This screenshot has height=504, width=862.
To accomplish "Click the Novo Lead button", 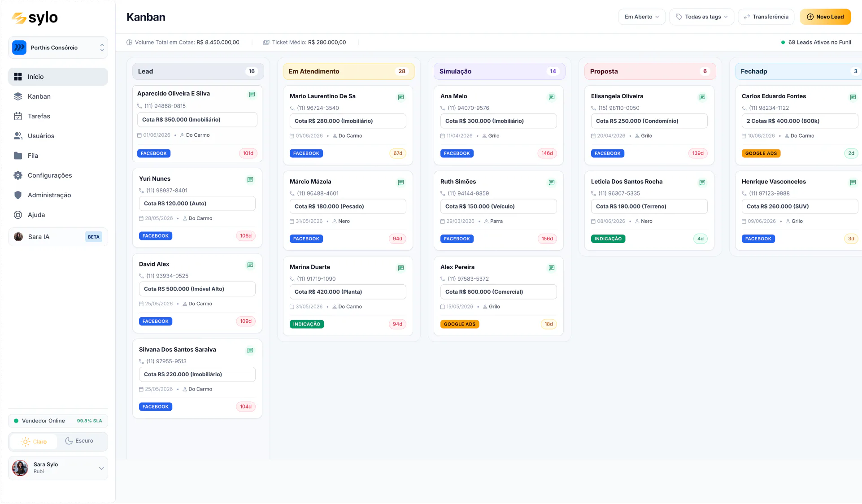I will pos(825,17).
